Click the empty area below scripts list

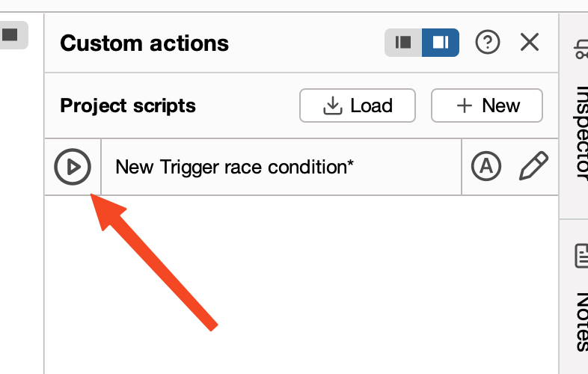click(x=299, y=284)
